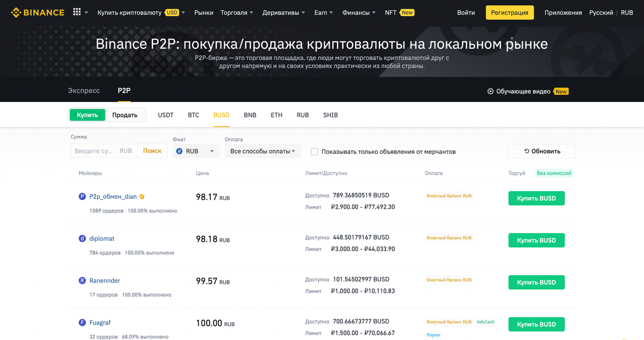The width and height of the screenshot is (644, 340).
Task: Click the 98.17 RUB price
Action: click(x=213, y=197)
